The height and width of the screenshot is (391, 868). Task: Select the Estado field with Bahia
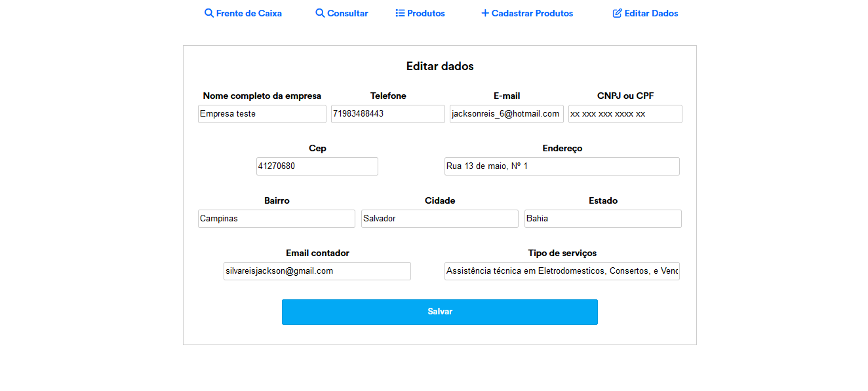coord(602,219)
